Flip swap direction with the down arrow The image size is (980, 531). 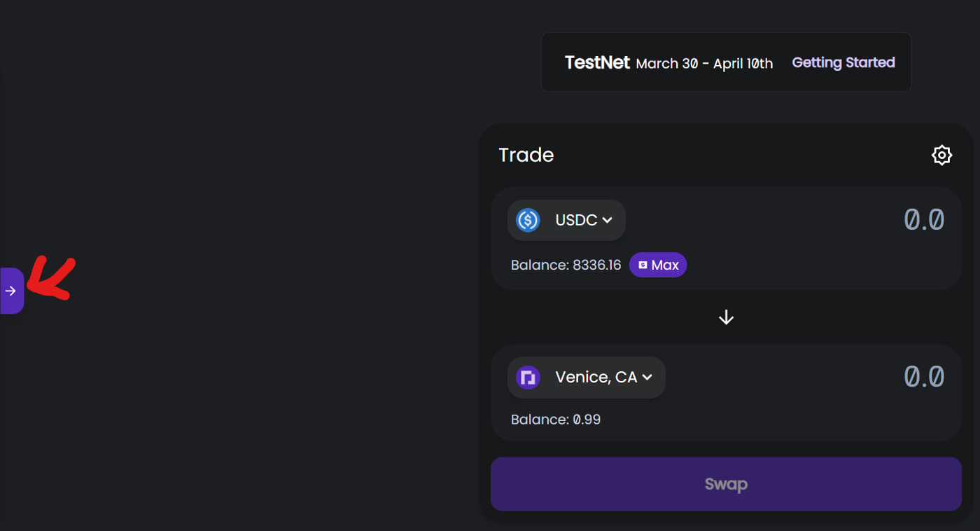pyautogui.click(x=726, y=317)
